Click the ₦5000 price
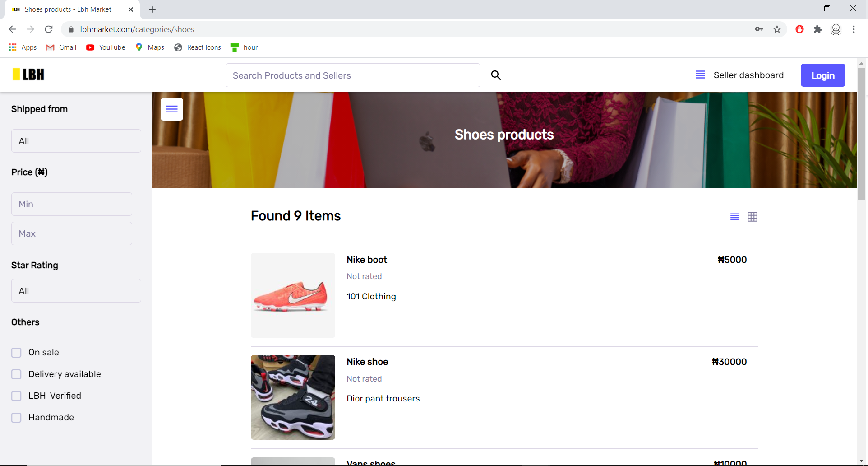 coord(732,260)
